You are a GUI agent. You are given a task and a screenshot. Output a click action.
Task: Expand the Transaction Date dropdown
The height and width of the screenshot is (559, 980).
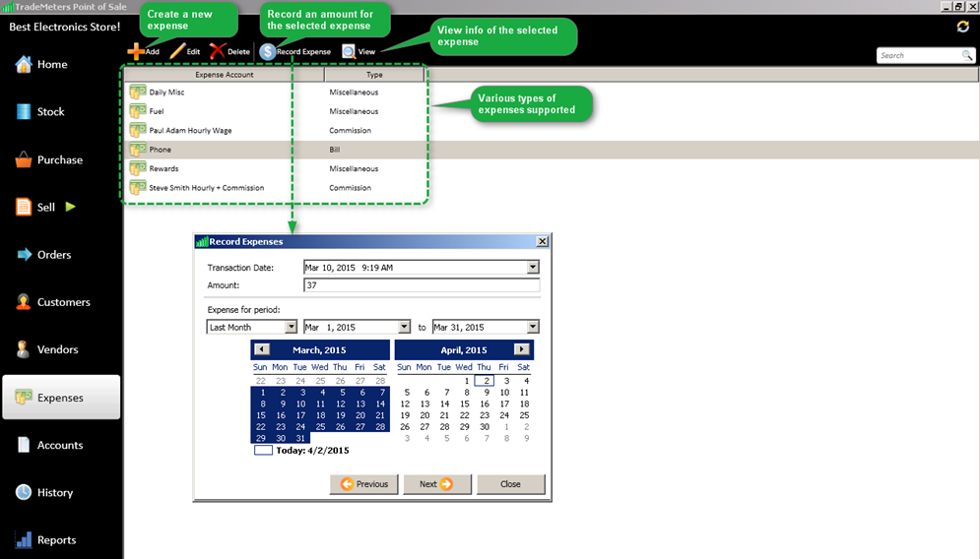tap(533, 267)
